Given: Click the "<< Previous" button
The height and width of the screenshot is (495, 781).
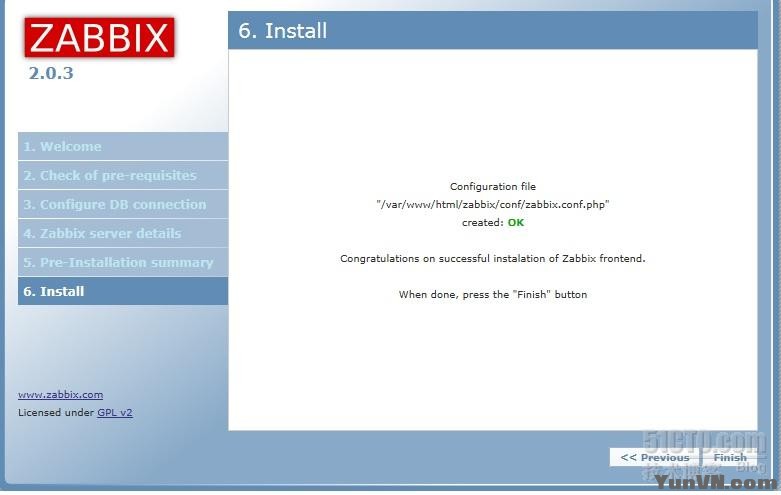Looking at the screenshot, I should click(654, 457).
